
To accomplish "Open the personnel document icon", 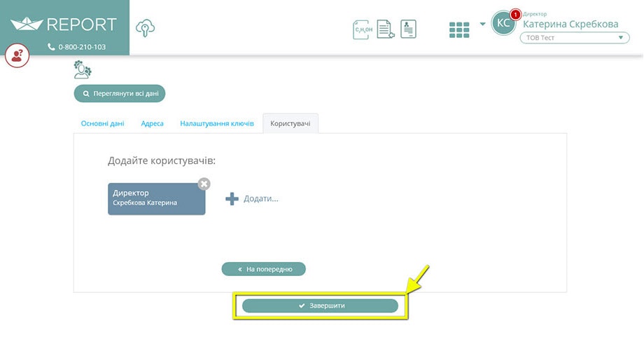I will tap(408, 29).
